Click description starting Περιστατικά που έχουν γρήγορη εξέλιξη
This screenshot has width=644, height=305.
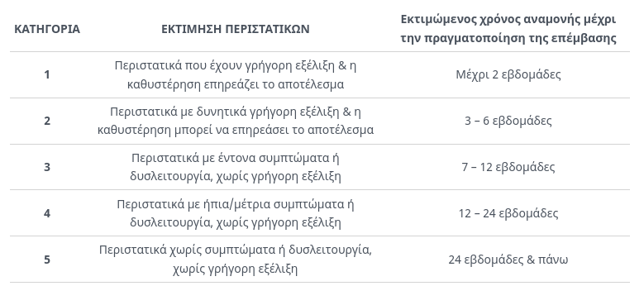pos(236,74)
